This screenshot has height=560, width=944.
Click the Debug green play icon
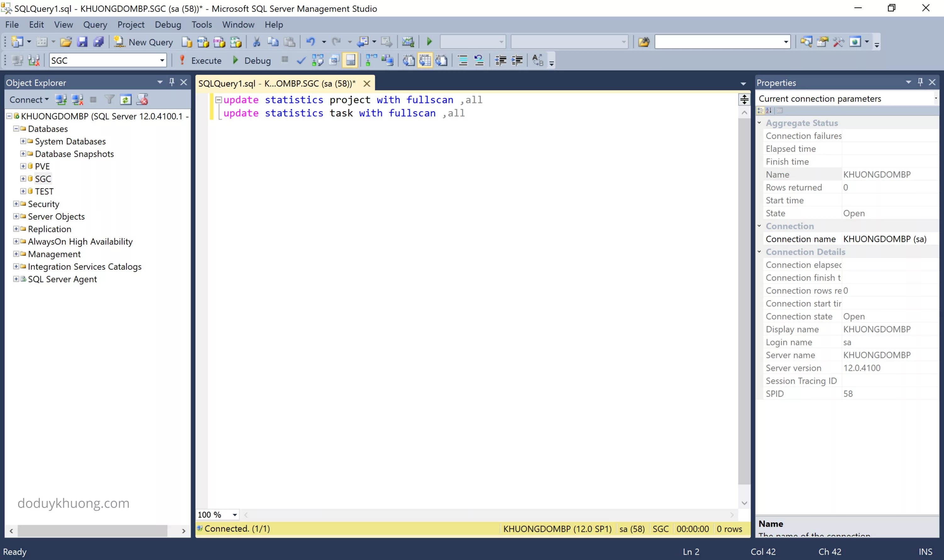coord(236,60)
